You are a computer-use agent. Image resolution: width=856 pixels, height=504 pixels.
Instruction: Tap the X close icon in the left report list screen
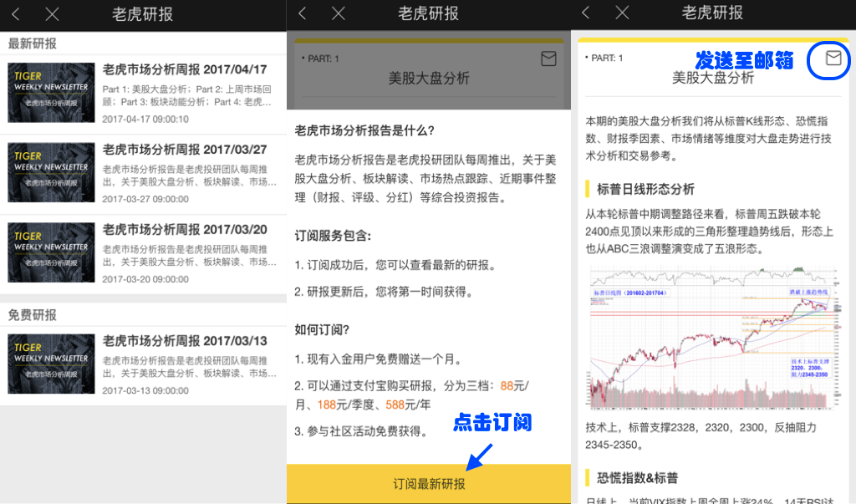click(52, 14)
